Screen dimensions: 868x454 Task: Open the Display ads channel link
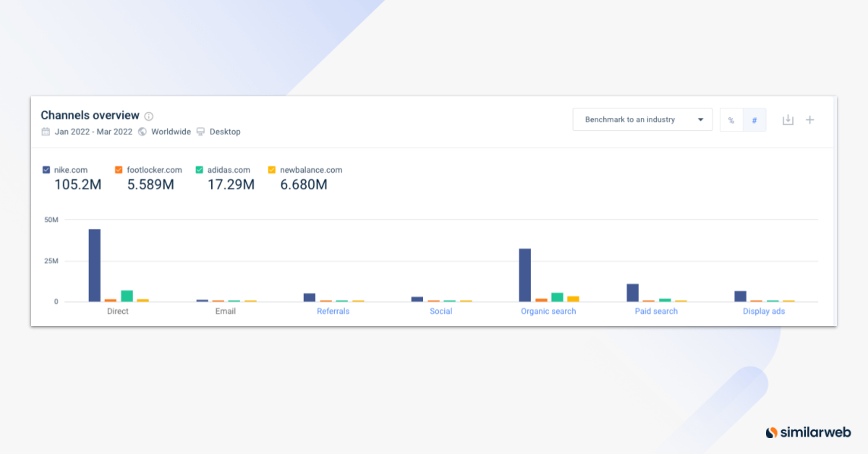764,312
